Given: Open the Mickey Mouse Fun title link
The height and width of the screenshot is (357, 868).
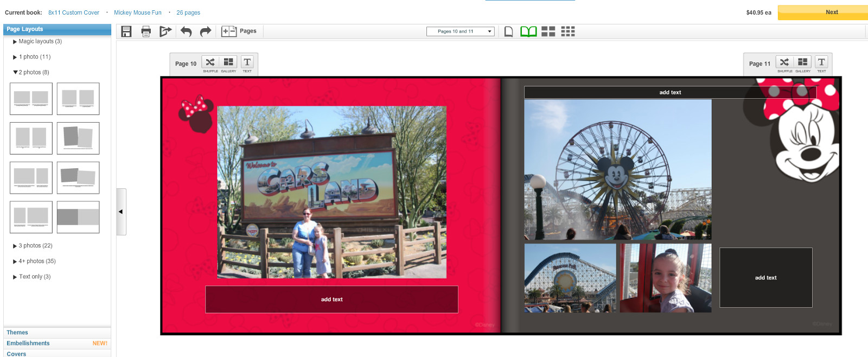Looking at the screenshot, I should [138, 12].
